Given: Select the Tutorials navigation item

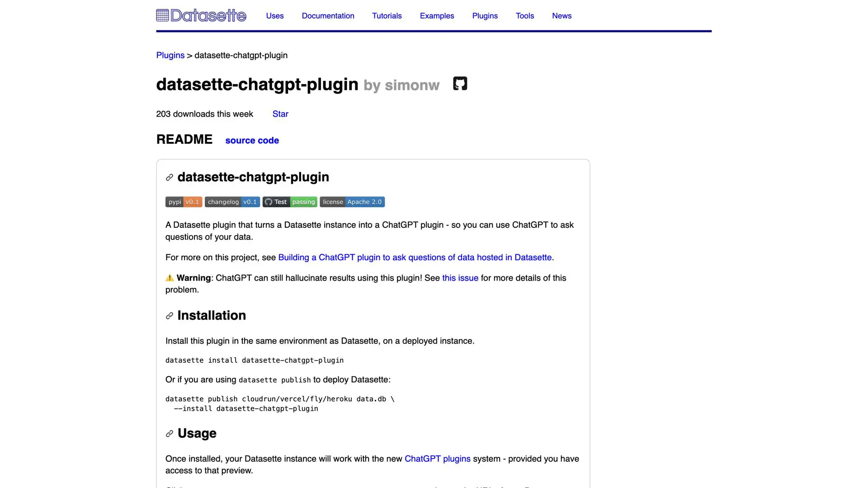Looking at the screenshot, I should [x=387, y=16].
